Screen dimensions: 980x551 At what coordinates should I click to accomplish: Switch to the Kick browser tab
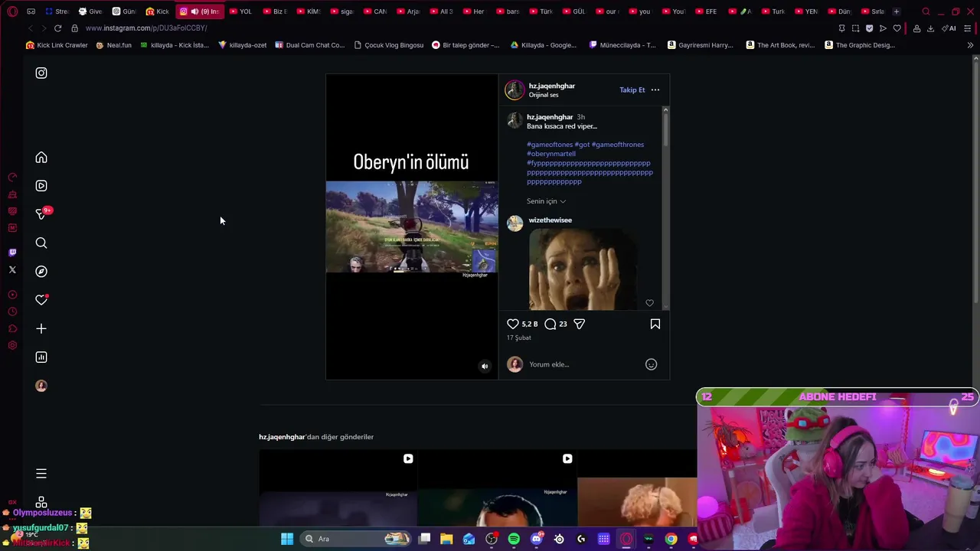pos(158,11)
